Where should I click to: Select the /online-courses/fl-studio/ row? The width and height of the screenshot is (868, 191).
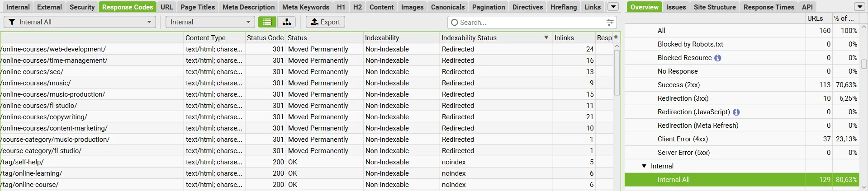tap(307, 105)
